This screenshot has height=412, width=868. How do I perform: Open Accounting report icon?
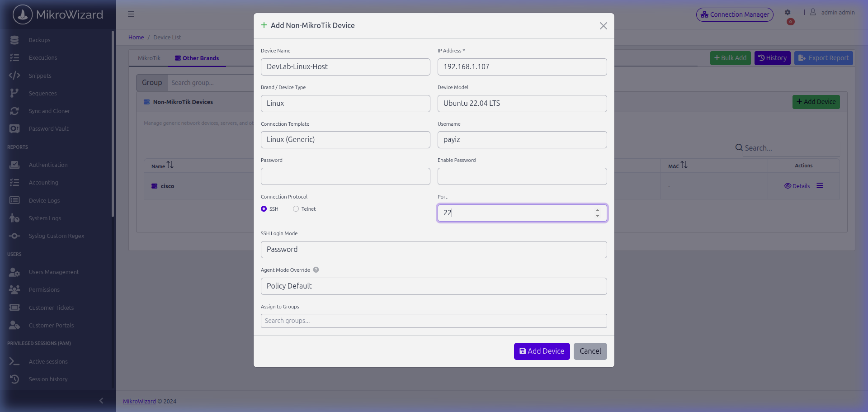14,182
